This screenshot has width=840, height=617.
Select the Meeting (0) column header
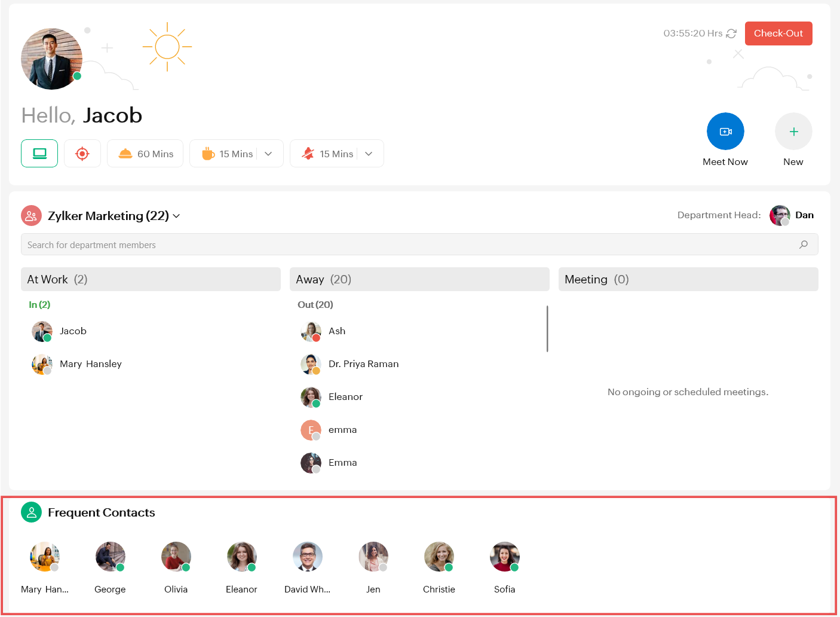[x=688, y=279]
